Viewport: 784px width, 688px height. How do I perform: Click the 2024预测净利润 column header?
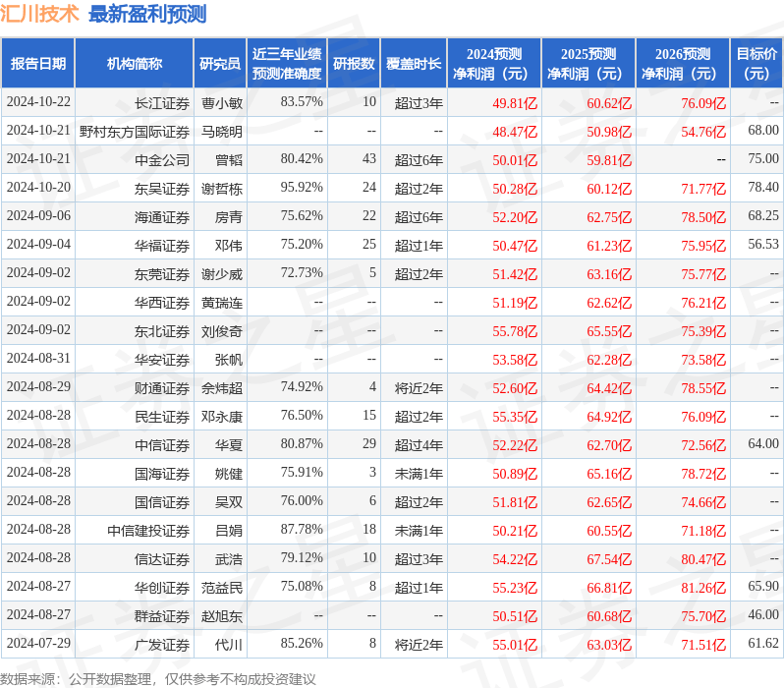click(494, 64)
